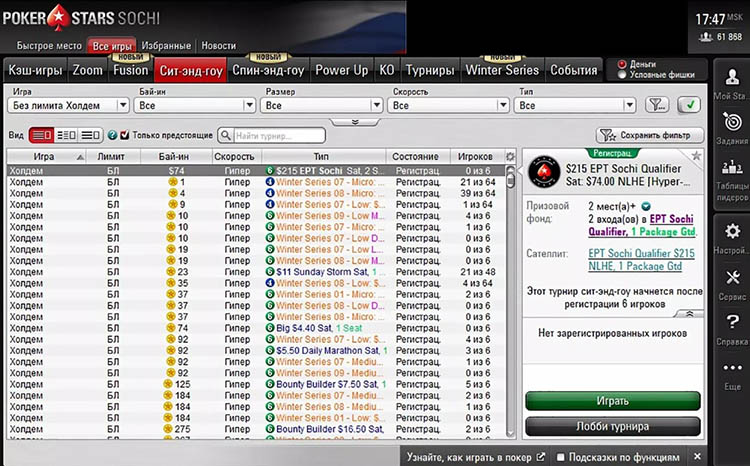Open the Избранные menu item

pyautogui.click(x=166, y=46)
